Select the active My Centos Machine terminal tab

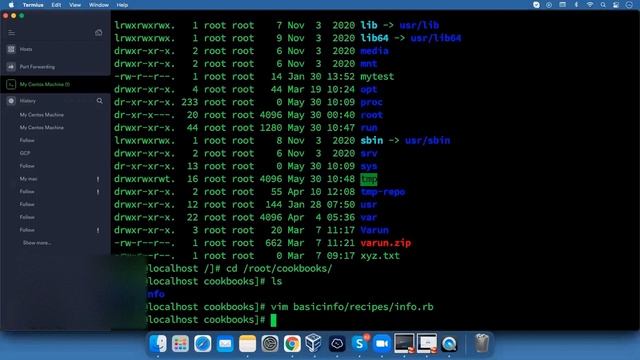(x=55, y=84)
